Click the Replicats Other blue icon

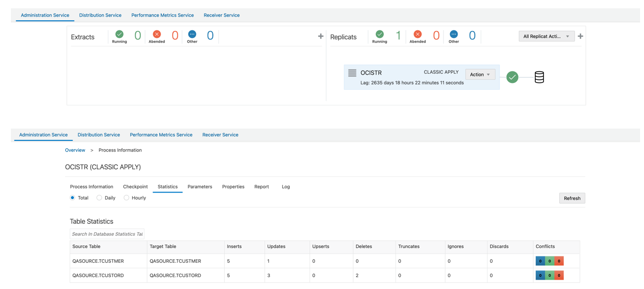[x=454, y=34]
